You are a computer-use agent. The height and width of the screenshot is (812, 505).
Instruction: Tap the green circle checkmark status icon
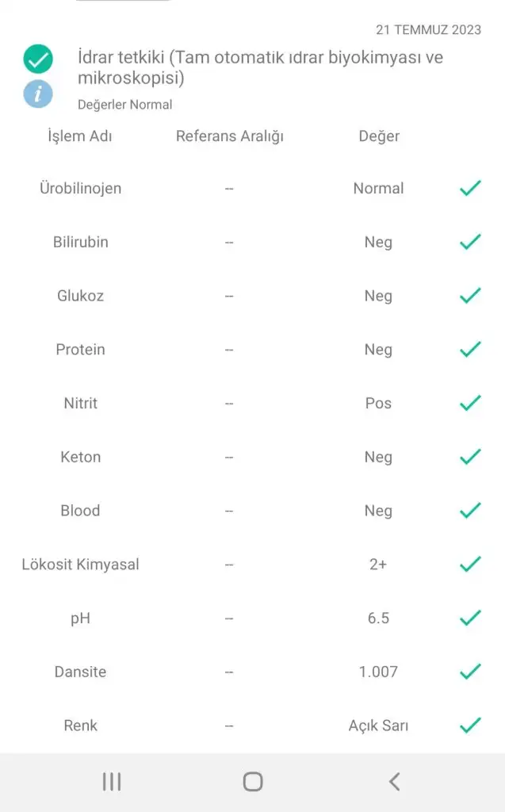tap(38, 59)
